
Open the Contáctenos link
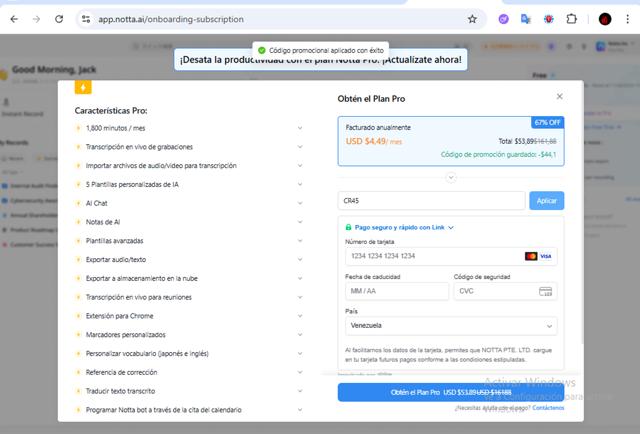548,408
